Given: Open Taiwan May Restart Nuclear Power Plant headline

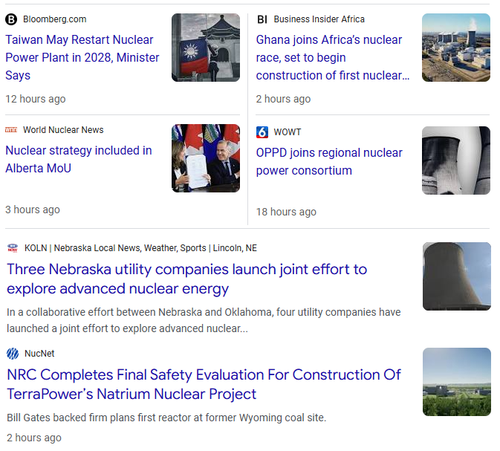Looking at the screenshot, I should 82,57.
